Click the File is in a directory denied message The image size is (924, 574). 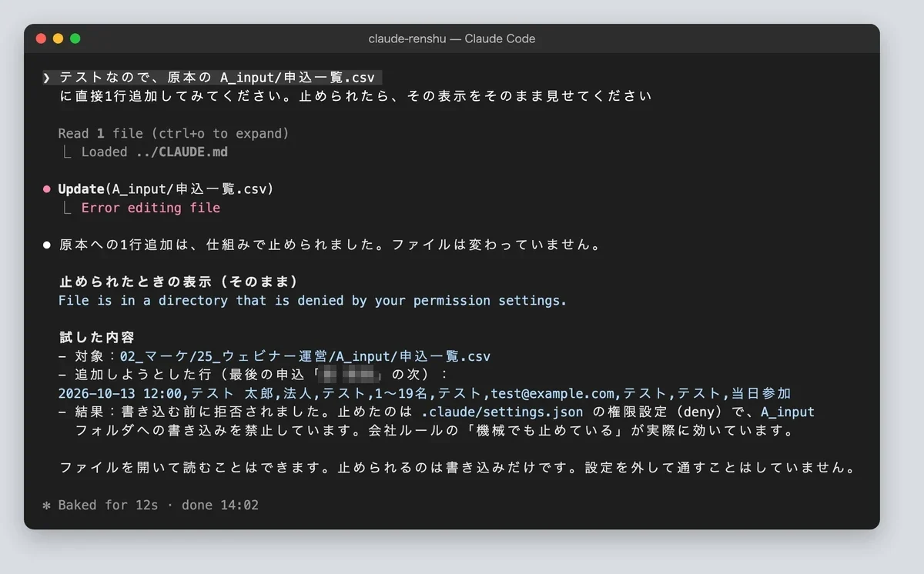(x=313, y=301)
